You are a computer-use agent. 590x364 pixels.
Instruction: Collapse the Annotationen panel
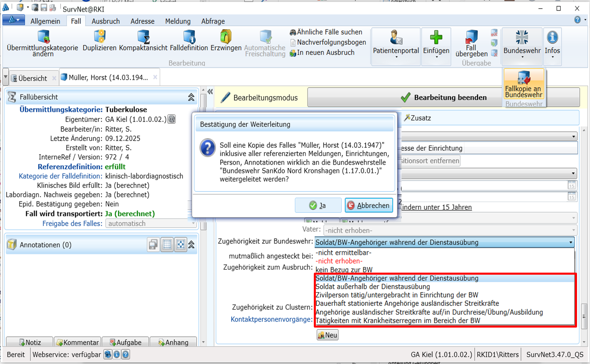(x=191, y=245)
